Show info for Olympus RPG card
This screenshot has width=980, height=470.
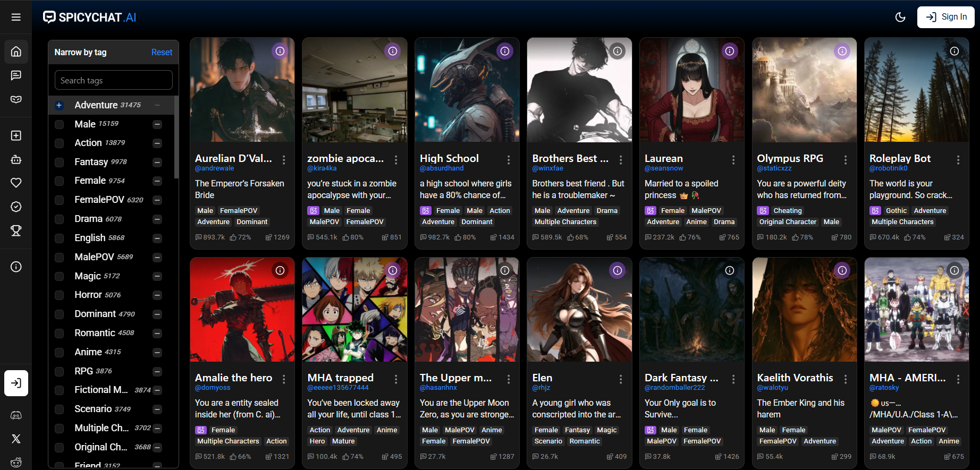coord(842,51)
